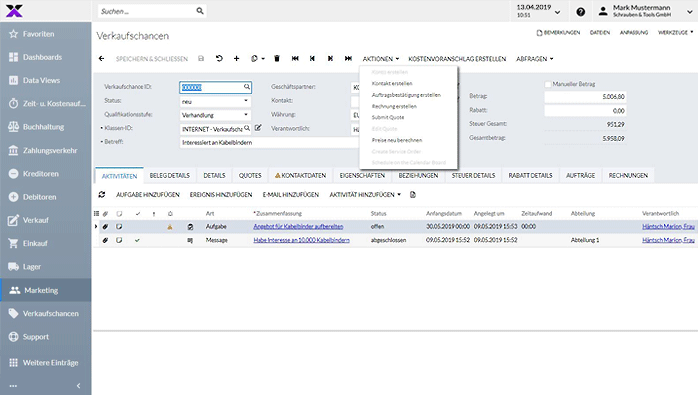Open Marketing module
698x395 pixels.
coord(45,290)
